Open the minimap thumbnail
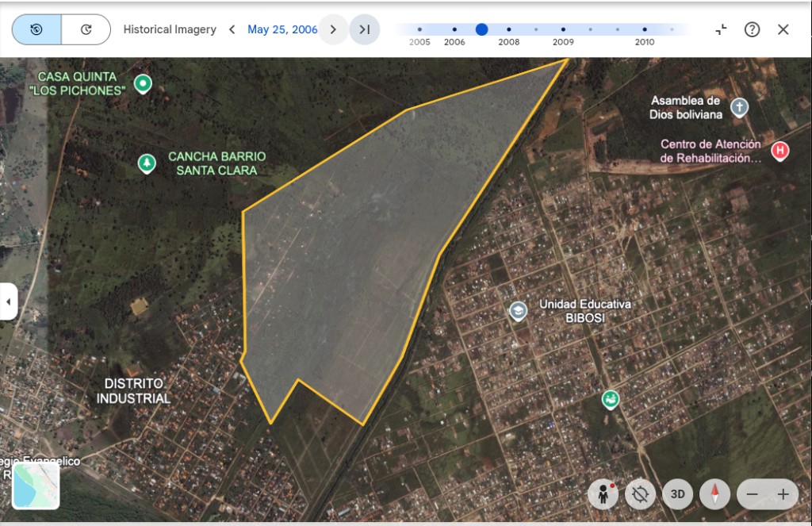This screenshot has width=812, height=526. [x=36, y=486]
